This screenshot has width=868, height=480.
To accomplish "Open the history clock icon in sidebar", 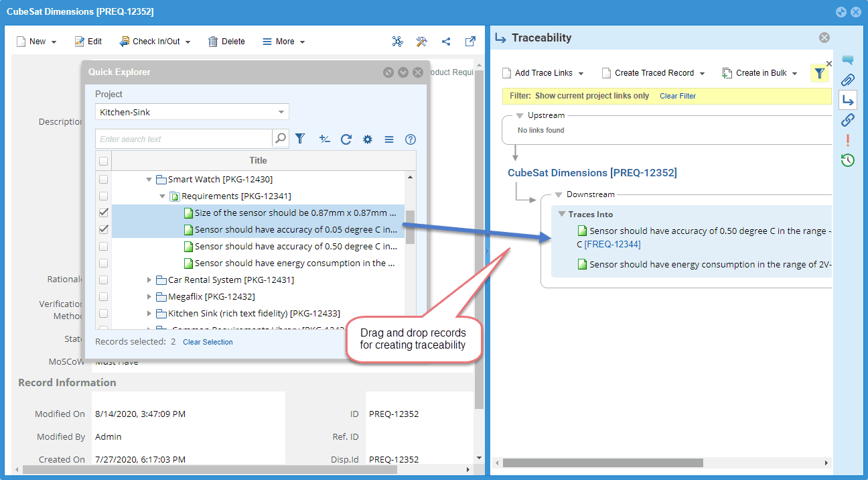I will 848,160.
